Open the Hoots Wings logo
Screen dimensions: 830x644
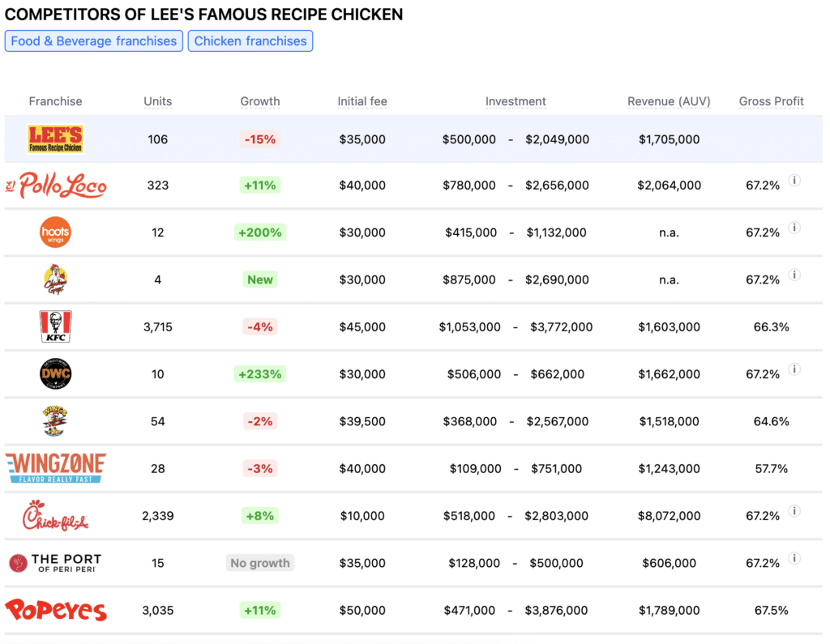point(56,232)
